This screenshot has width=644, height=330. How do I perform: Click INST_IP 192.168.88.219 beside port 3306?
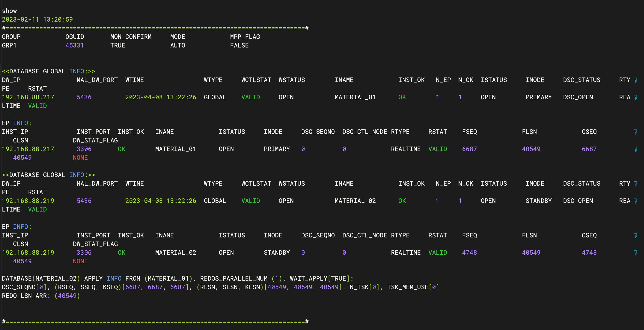[28, 253]
